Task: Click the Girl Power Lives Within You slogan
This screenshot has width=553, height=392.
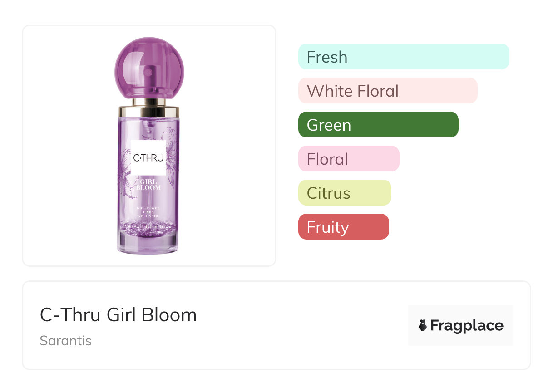Action: (148, 211)
